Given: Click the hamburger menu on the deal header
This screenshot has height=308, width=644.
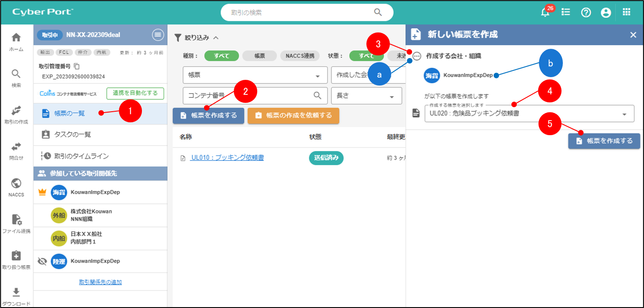Looking at the screenshot, I should coord(157,35).
